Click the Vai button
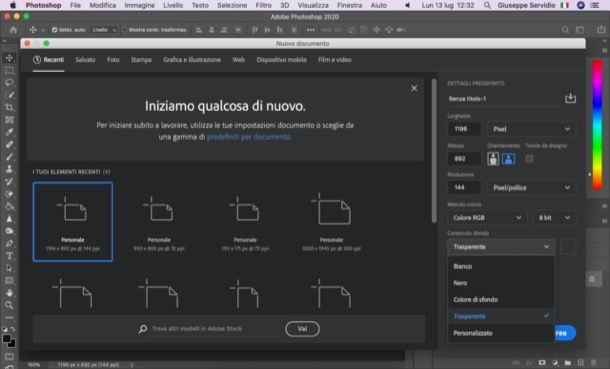This screenshot has width=610, height=369. tap(302, 329)
